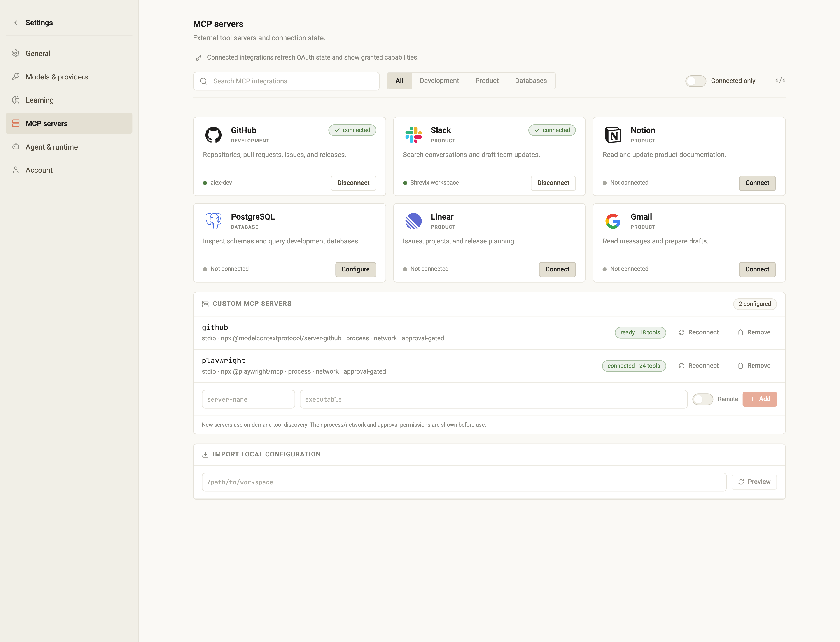Click the Models & providers key icon
840x642 pixels.
pos(16,76)
